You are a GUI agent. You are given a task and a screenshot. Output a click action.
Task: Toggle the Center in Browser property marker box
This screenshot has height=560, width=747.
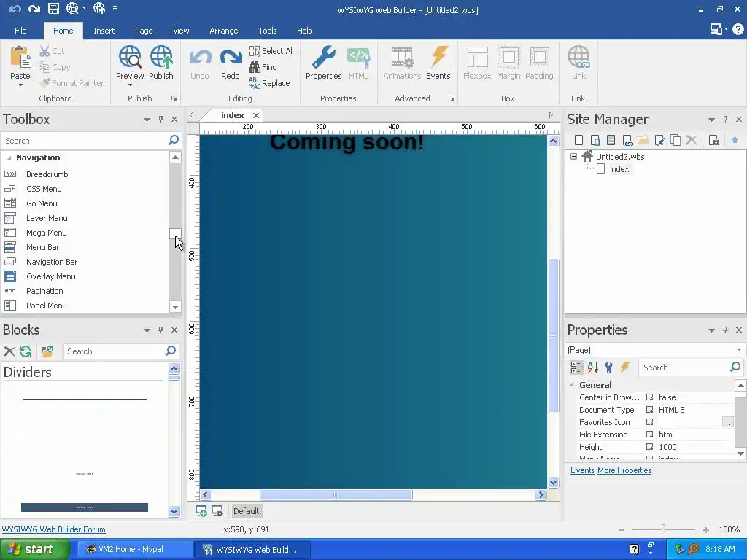click(649, 397)
